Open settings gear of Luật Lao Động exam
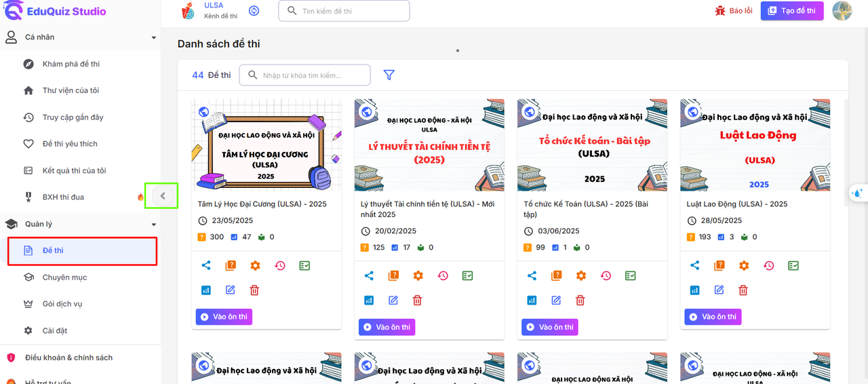This screenshot has width=868, height=384. click(x=744, y=265)
